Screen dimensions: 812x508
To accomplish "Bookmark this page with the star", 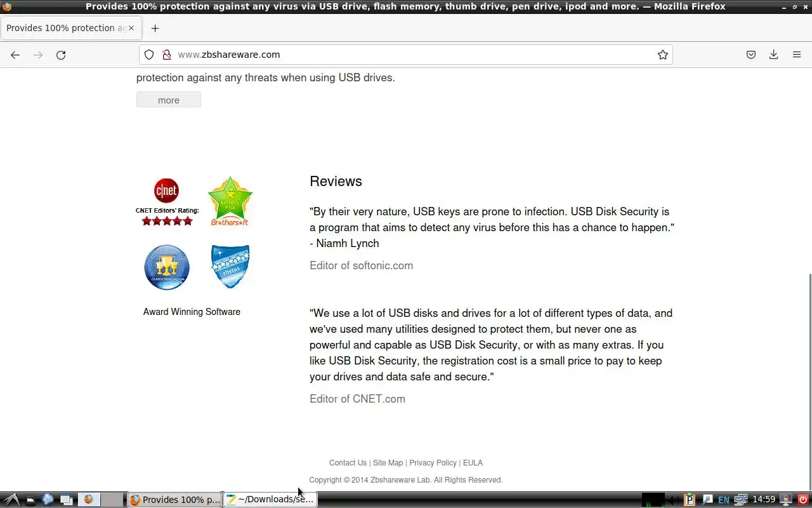I will 663,55.
